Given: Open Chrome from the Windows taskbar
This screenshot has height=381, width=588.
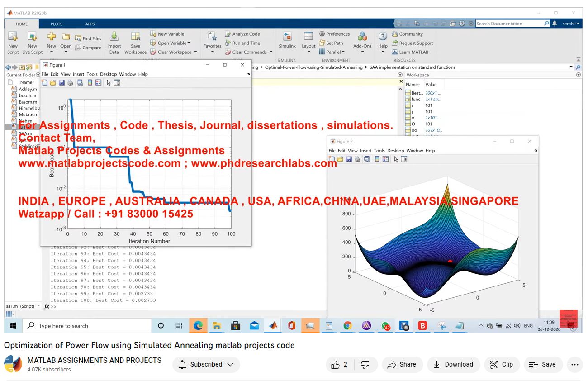Looking at the screenshot, I should 347,326.
